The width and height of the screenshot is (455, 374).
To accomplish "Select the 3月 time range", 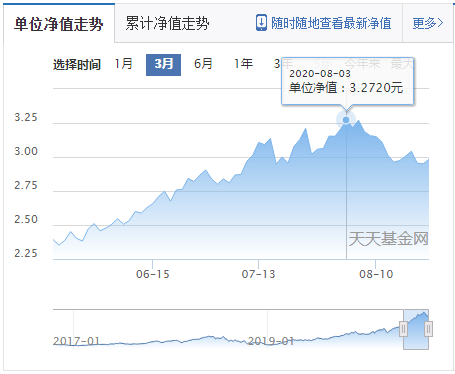I will (163, 65).
